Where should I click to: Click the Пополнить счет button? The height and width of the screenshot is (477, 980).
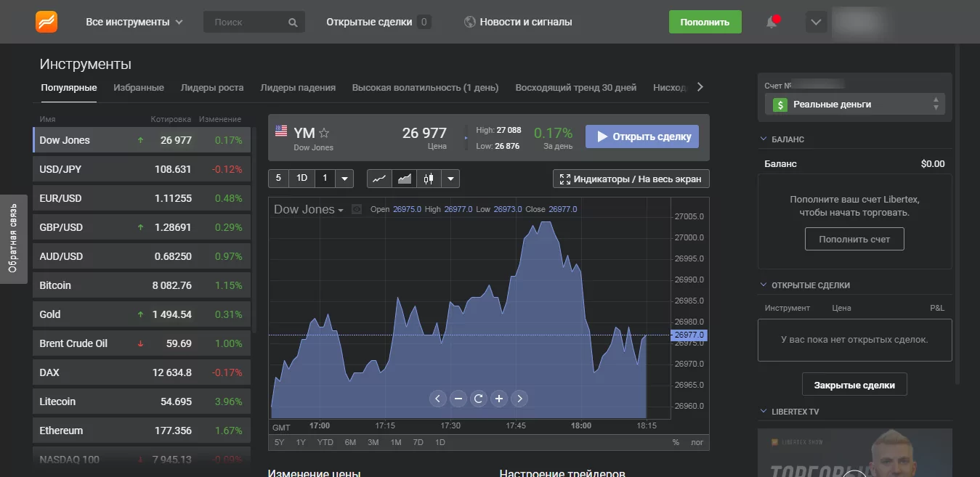point(854,239)
